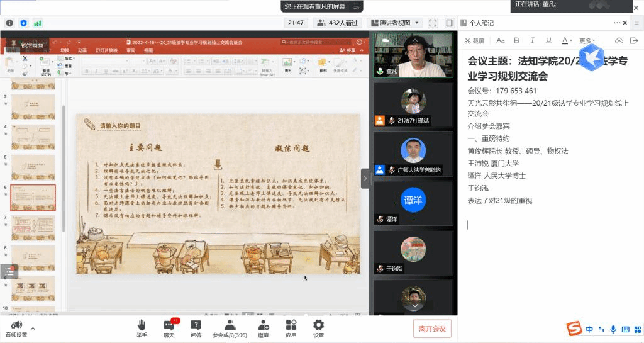Click the Raise Hand (举手) icon
The image size is (644, 343).
(x=142, y=328)
